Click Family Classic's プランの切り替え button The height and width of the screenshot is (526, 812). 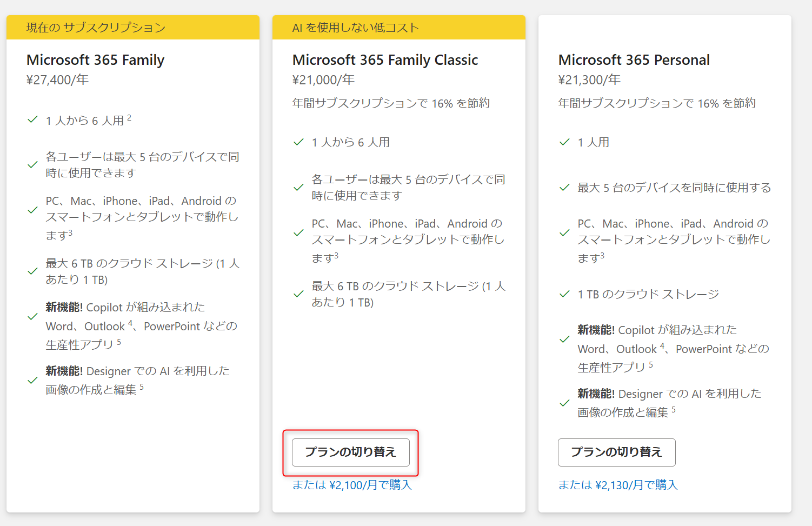pos(350,452)
